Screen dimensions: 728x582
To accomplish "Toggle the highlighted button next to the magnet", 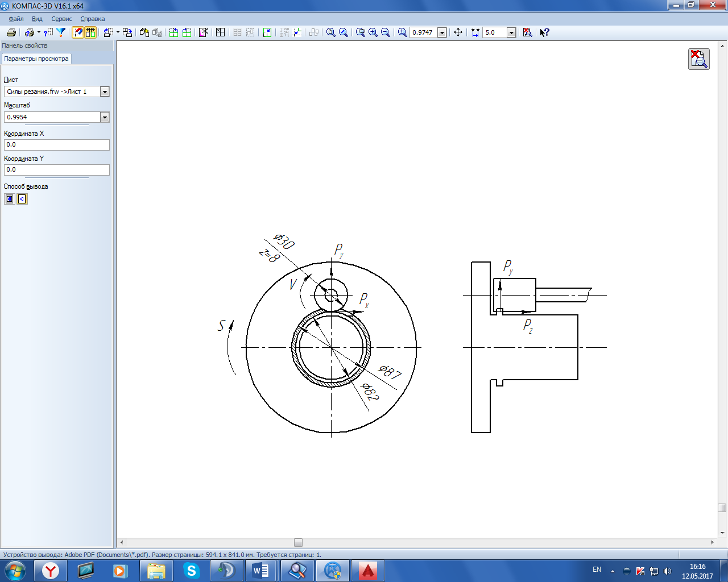I will click(x=90, y=32).
